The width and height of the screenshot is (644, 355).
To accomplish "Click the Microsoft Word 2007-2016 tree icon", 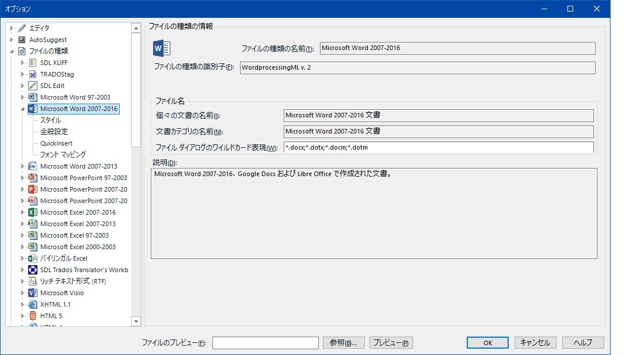I will pyautogui.click(x=33, y=108).
